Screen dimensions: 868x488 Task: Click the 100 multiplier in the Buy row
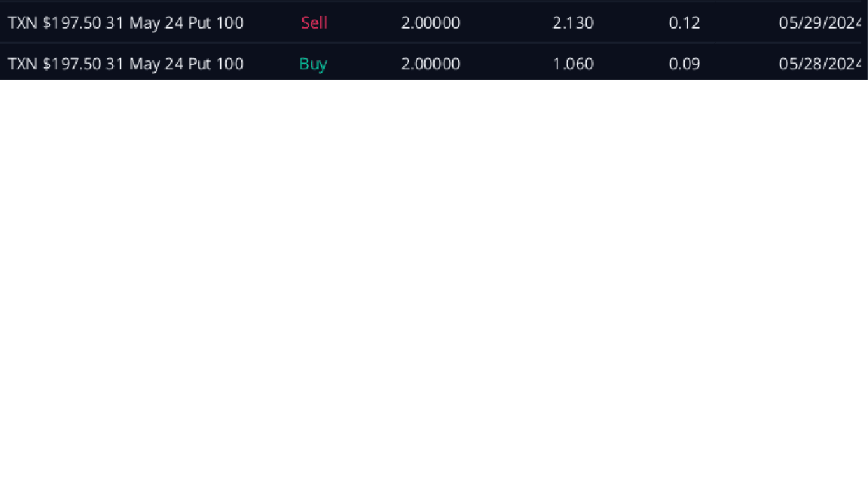(x=229, y=64)
